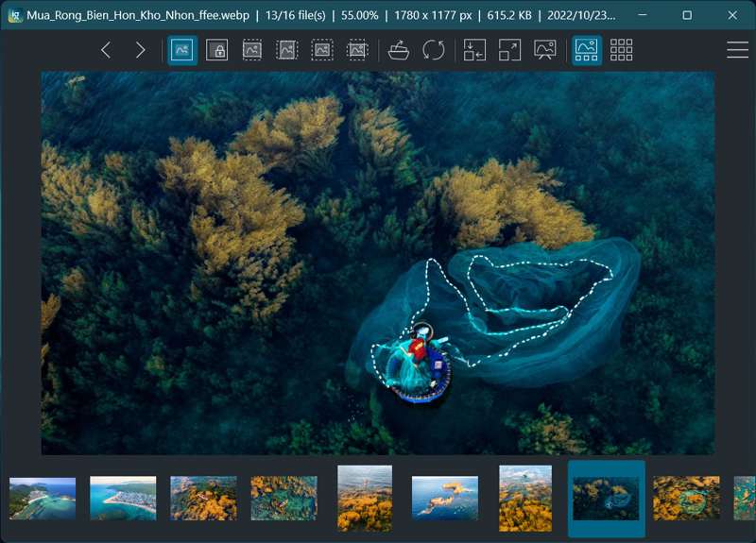
Task: Open the first thumbnail in the gallery
Action: [43, 498]
